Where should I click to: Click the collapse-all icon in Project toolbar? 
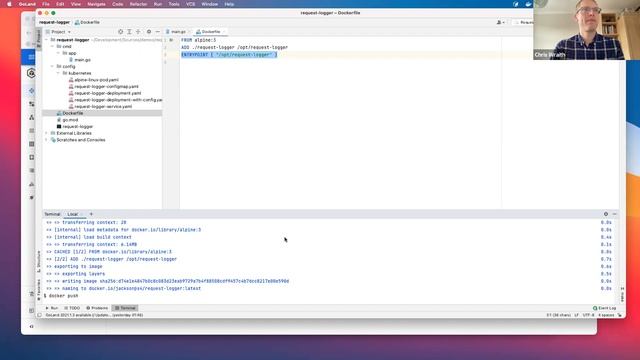click(x=138, y=32)
